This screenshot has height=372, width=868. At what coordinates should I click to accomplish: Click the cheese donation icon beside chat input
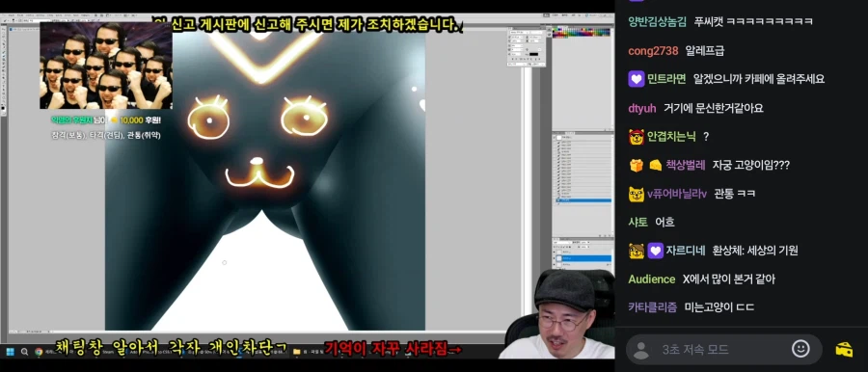(x=844, y=349)
